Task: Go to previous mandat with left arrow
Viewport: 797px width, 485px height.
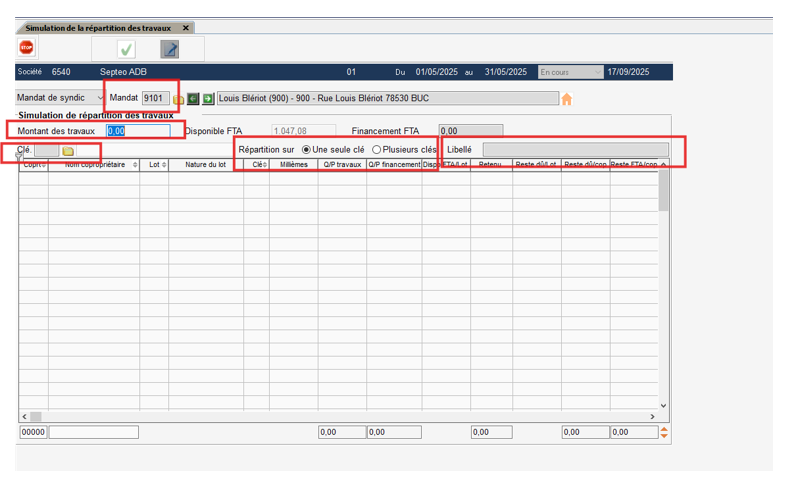Action: point(194,99)
